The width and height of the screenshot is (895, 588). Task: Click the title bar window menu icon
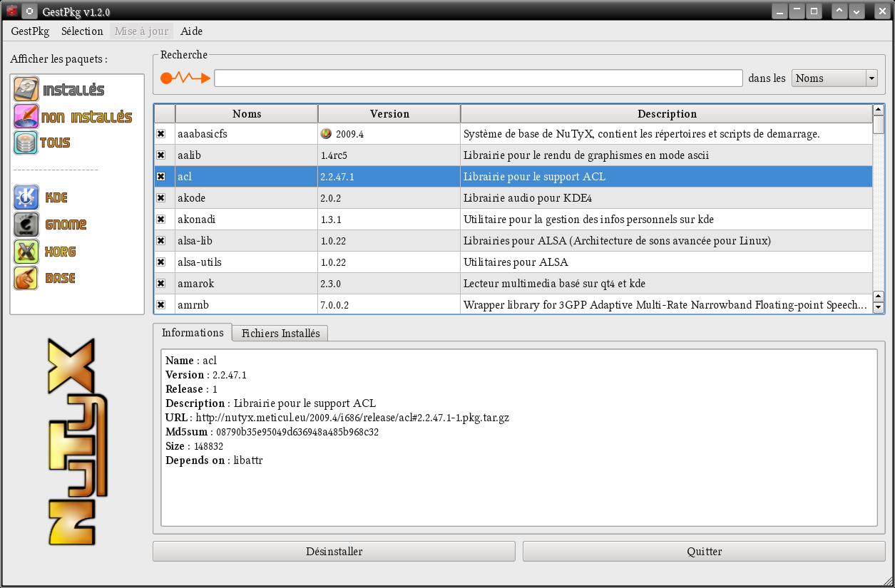(x=12, y=11)
